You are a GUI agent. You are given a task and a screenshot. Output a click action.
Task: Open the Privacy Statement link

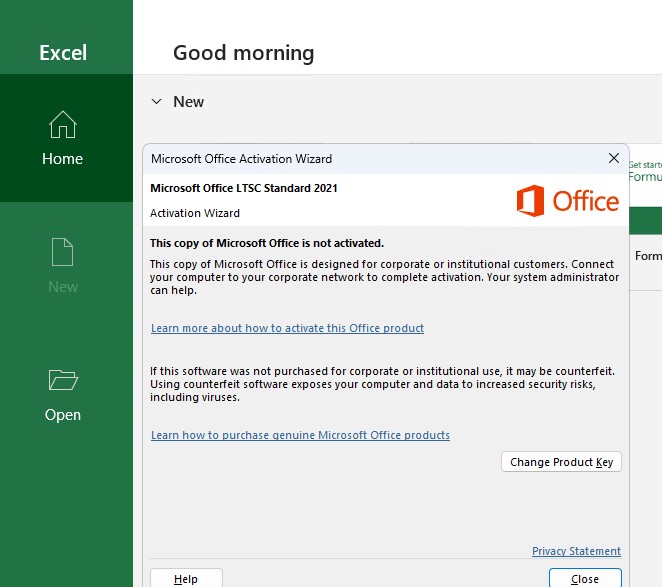576,551
